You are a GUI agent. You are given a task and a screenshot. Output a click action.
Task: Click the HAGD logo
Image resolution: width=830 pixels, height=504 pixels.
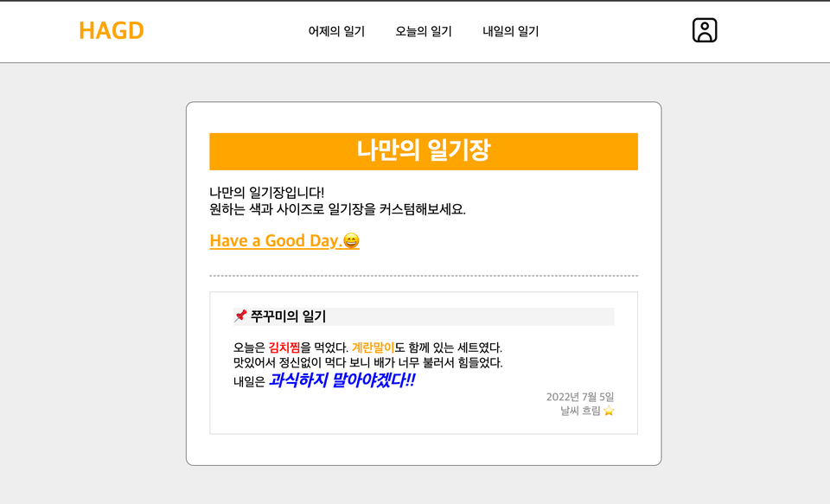coord(112,31)
